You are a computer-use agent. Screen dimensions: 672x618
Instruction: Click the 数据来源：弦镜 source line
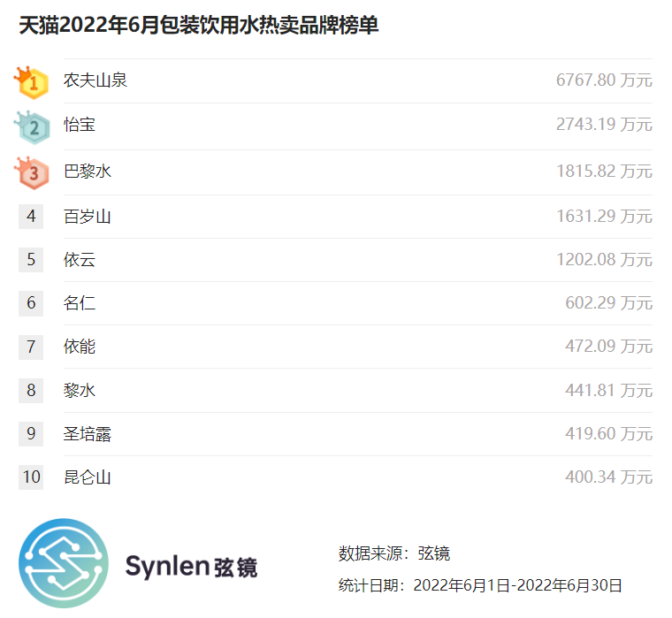[x=393, y=553]
